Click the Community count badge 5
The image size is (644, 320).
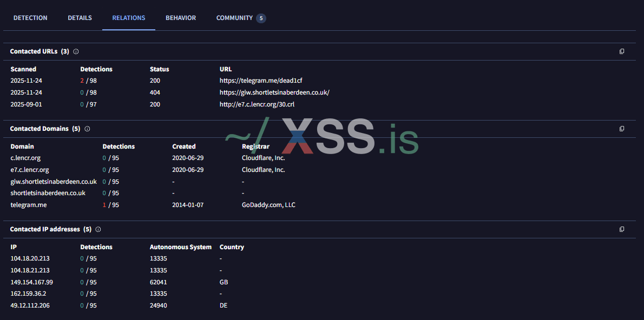(x=261, y=18)
